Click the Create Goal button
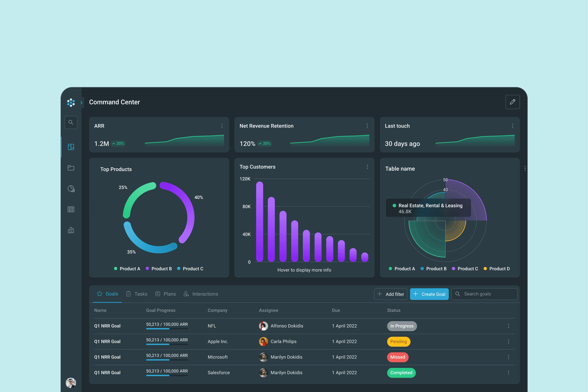 [x=429, y=294]
